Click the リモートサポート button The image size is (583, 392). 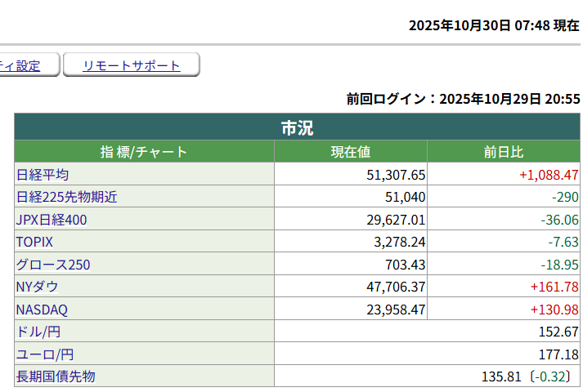(x=131, y=66)
